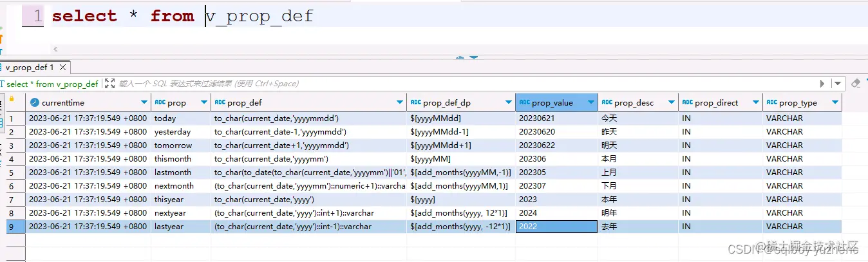868x262 pixels.
Task: Click the 'nextmonth' cell
Action: [181, 186]
